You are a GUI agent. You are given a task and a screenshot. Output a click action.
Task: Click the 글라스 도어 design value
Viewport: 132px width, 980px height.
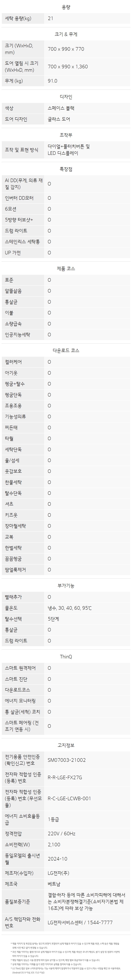[x=59, y=119]
